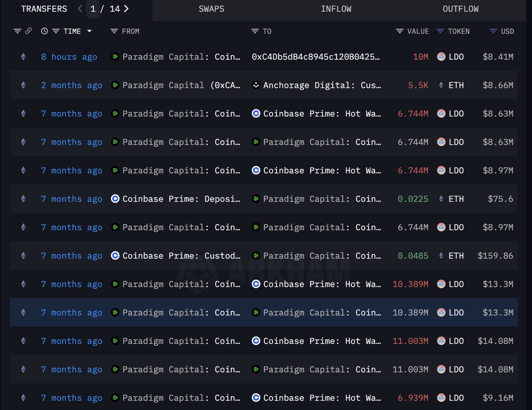Screen dimensions: 532x410
Task: Click the link icon in header
Action: [29, 31]
